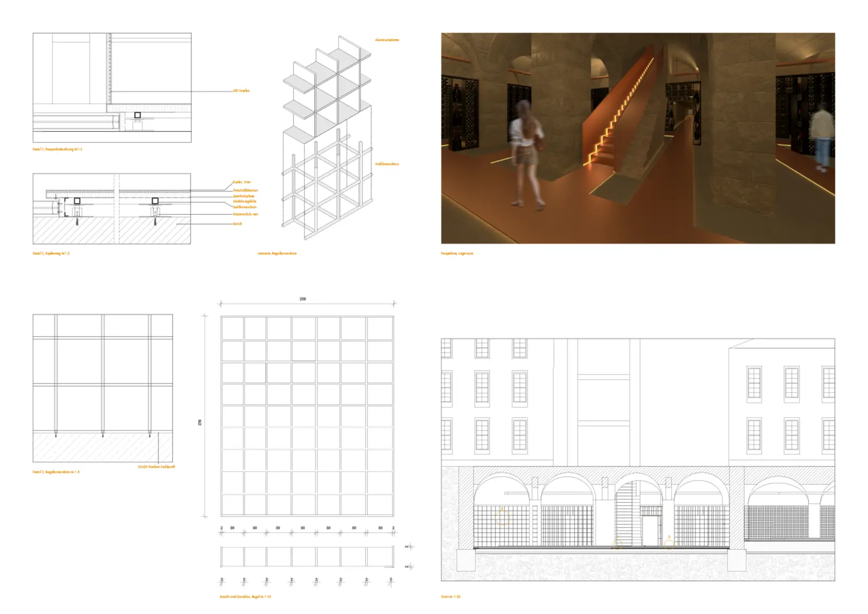Click the Perspektive Lagerraum caption

[x=457, y=253]
